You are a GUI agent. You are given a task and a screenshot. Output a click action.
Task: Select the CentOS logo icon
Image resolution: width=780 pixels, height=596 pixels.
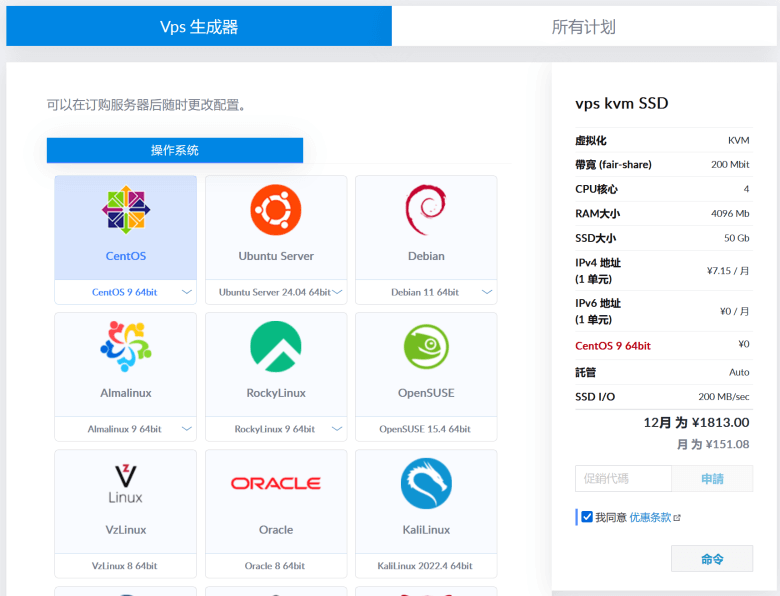pyautogui.click(x=126, y=209)
